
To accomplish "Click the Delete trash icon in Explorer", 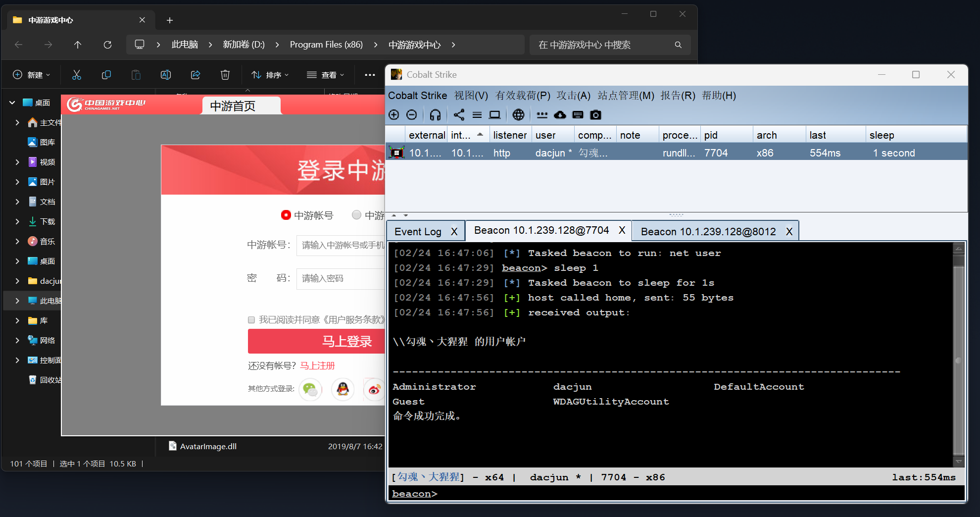I will [225, 75].
